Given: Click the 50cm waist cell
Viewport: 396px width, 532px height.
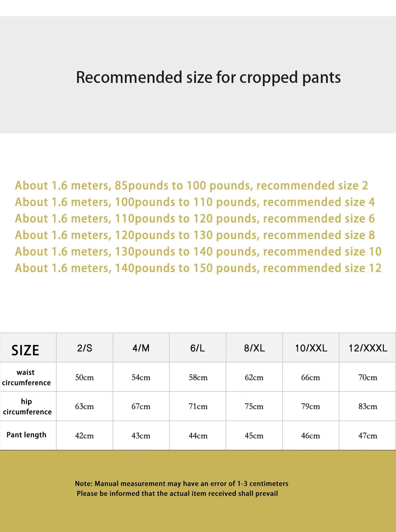Looking at the screenshot, I should tap(85, 378).
